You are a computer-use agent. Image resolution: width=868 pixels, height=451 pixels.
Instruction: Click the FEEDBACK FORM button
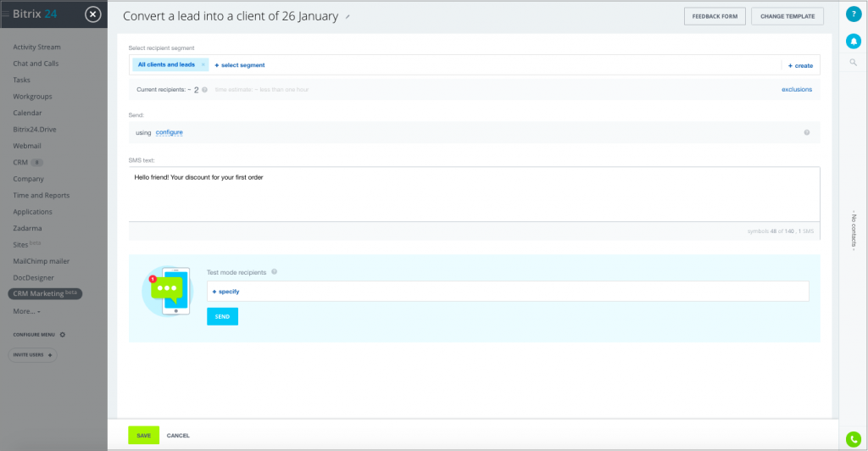(x=715, y=16)
